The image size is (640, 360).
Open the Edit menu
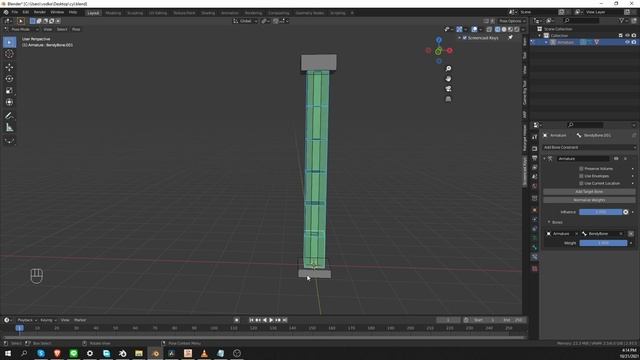(x=26, y=13)
